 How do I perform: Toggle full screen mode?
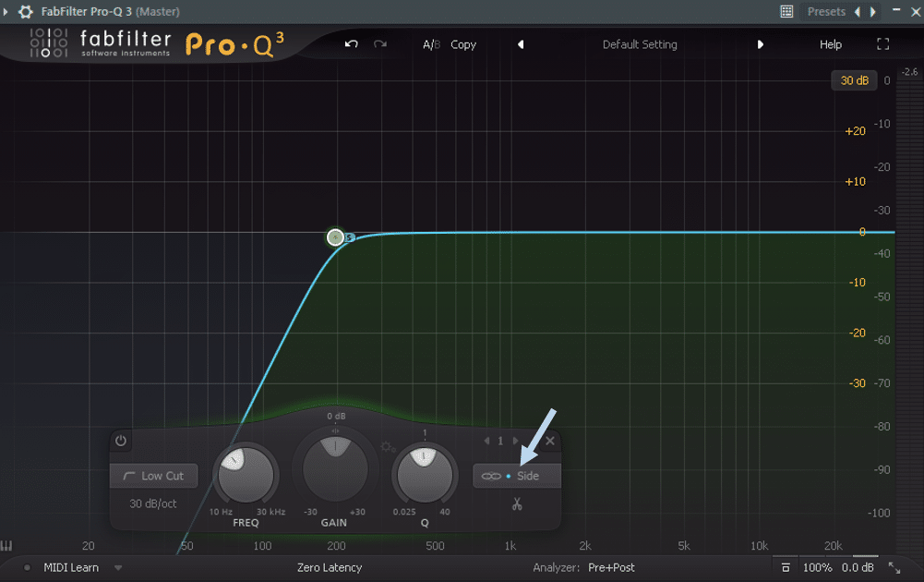[x=882, y=44]
